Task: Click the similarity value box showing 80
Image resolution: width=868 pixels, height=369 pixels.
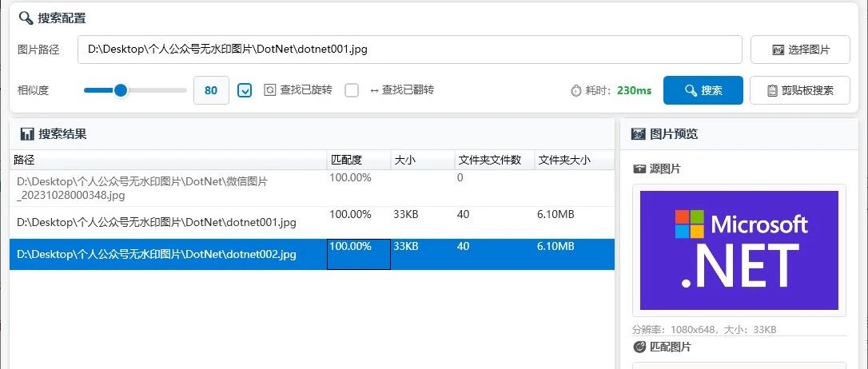Action: pyautogui.click(x=211, y=90)
